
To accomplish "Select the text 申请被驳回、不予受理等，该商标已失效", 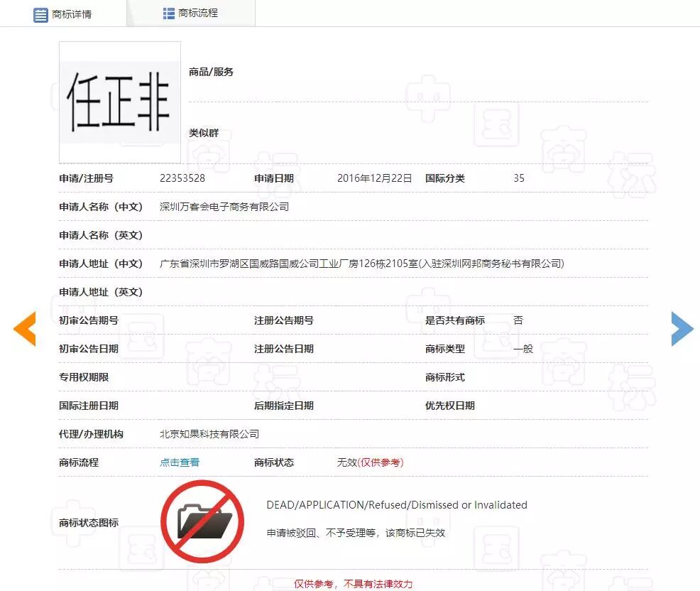I will [356, 533].
